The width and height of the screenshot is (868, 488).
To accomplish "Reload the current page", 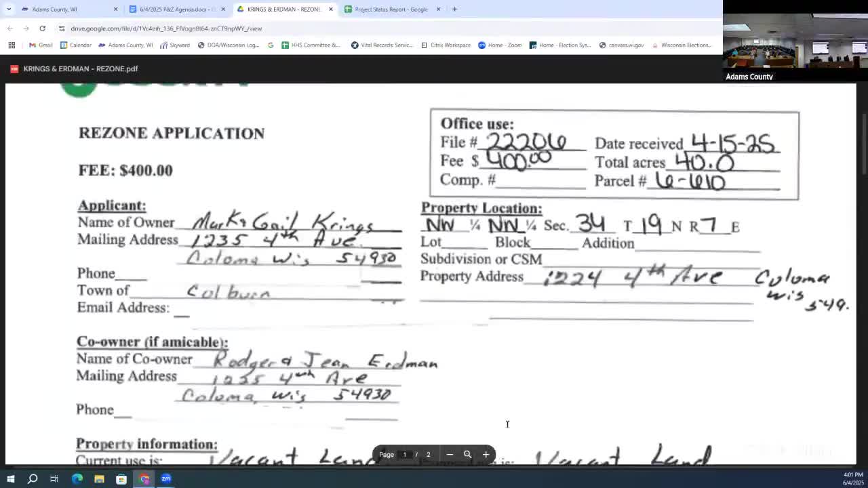I will tap(42, 28).
